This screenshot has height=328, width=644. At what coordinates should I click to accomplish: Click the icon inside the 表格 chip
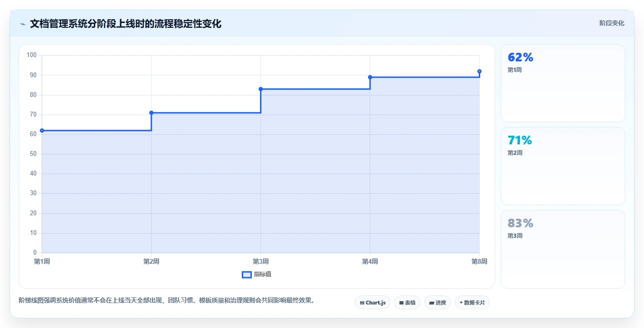point(401,303)
